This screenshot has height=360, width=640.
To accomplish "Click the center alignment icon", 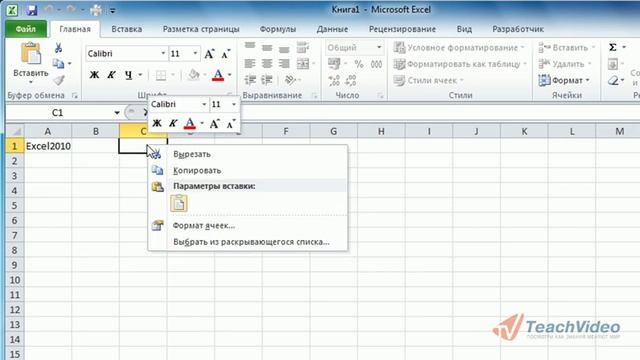I will coord(267,63).
